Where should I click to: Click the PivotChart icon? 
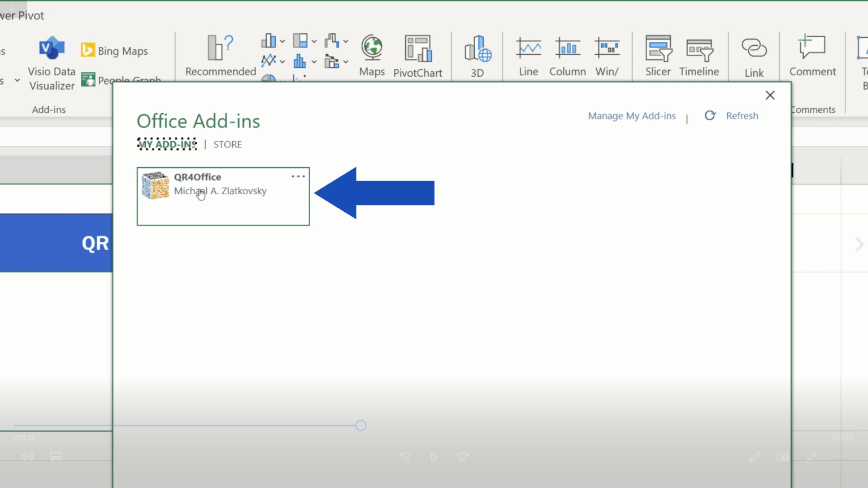click(x=418, y=55)
